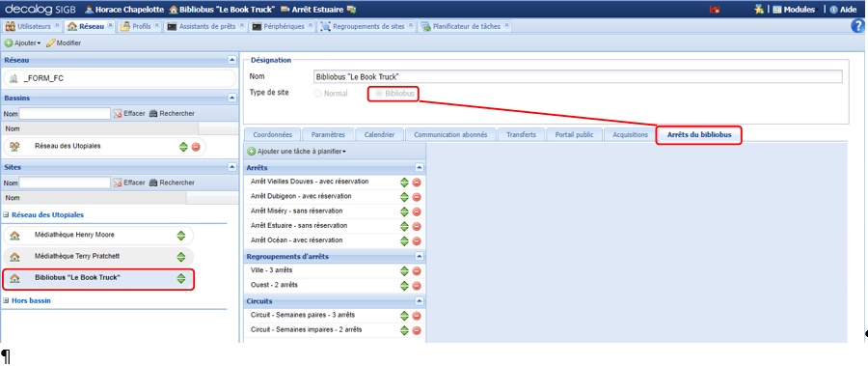Close the Utilisateurs tab

tap(57, 25)
